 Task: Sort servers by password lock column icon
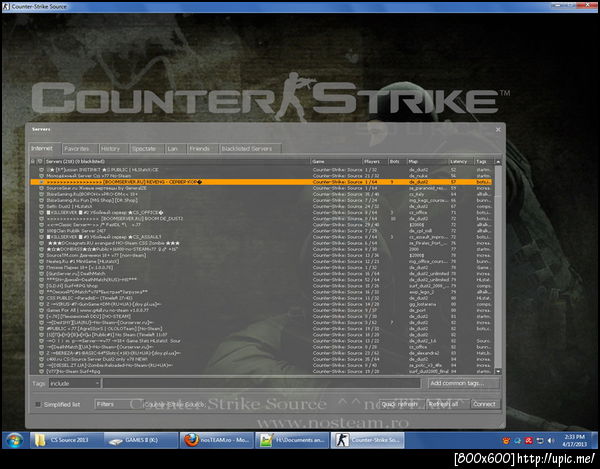tap(33, 161)
